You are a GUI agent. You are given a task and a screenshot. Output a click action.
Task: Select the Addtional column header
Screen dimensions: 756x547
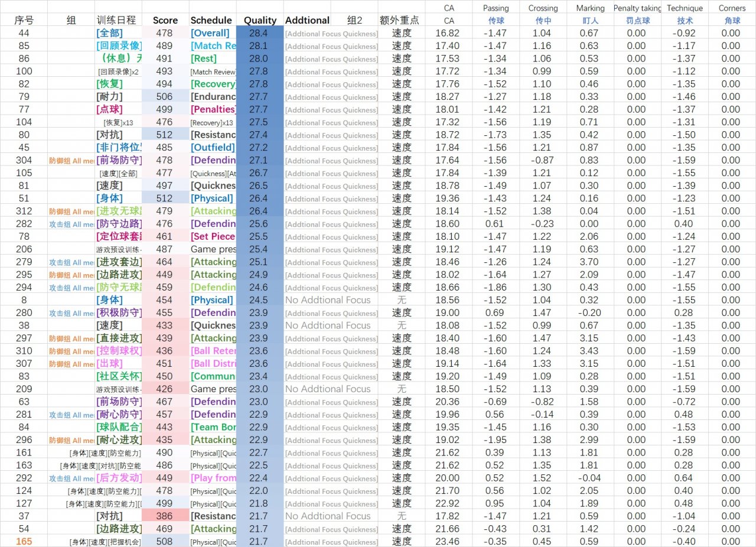coord(307,20)
